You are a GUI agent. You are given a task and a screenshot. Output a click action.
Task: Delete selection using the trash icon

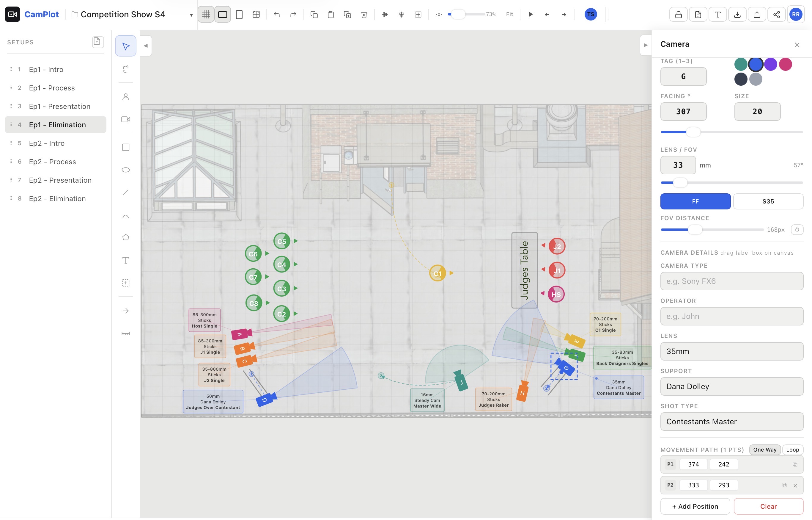point(364,14)
